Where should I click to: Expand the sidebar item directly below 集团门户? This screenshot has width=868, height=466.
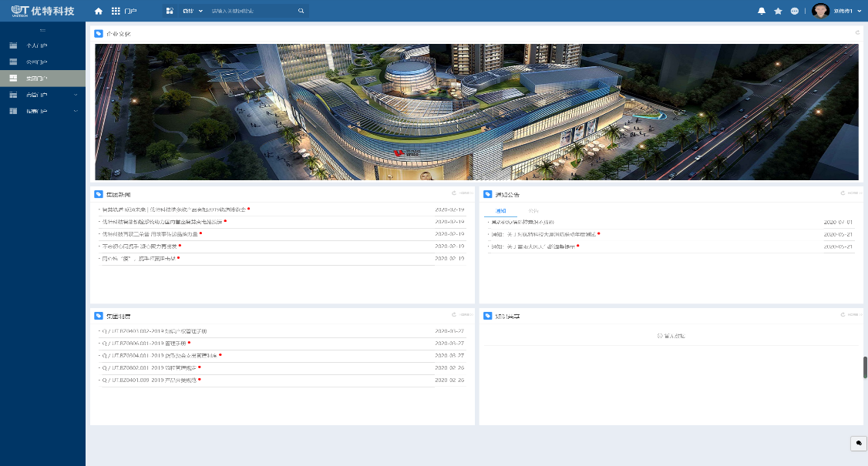click(x=42, y=96)
